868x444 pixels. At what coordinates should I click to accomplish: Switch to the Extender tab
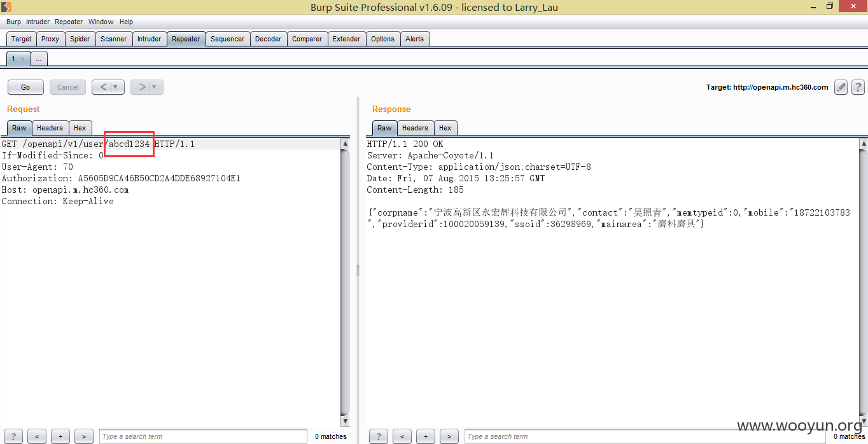pyautogui.click(x=347, y=39)
